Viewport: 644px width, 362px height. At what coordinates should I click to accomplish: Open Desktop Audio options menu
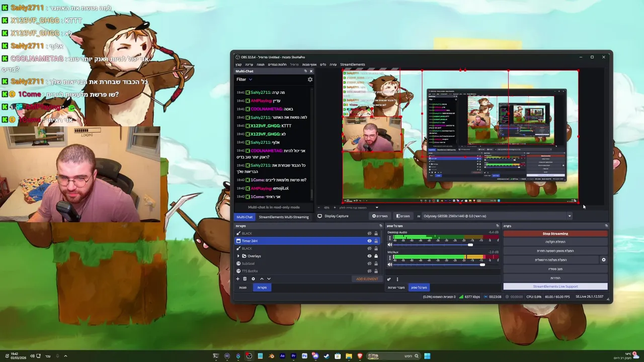pyautogui.click(x=389, y=237)
